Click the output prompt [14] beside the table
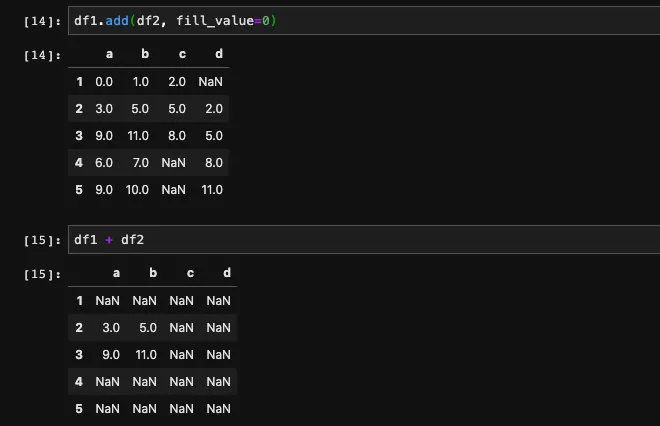The image size is (660, 426). pyautogui.click(x=43, y=55)
